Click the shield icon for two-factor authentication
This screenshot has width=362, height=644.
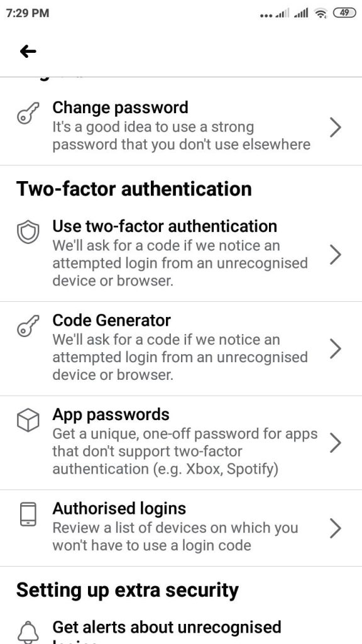click(x=28, y=233)
